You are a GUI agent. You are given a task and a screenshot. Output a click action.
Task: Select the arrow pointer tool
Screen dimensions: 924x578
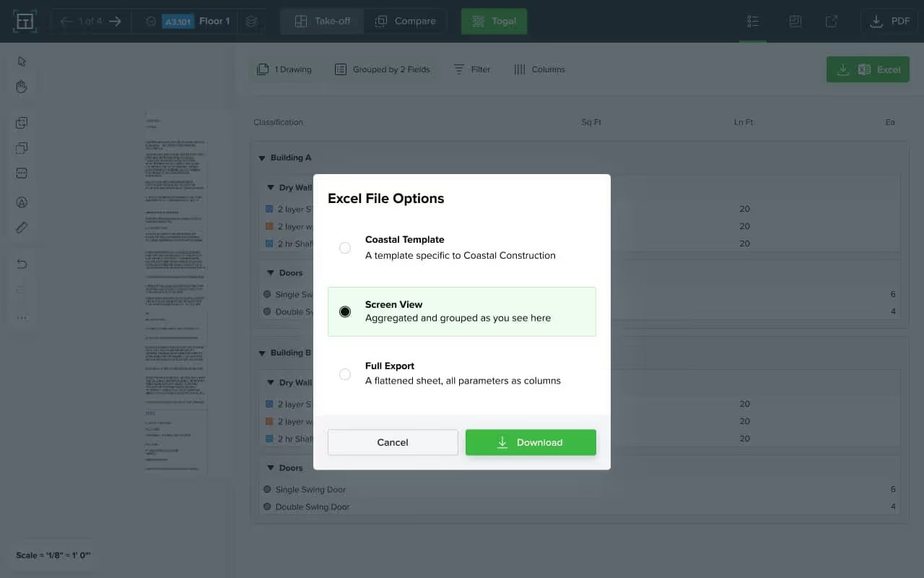coord(22,61)
